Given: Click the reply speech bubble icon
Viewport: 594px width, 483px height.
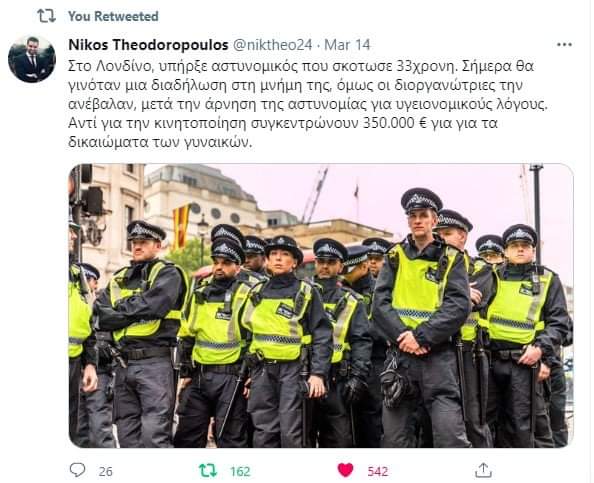Looking at the screenshot, I should click(x=78, y=470).
